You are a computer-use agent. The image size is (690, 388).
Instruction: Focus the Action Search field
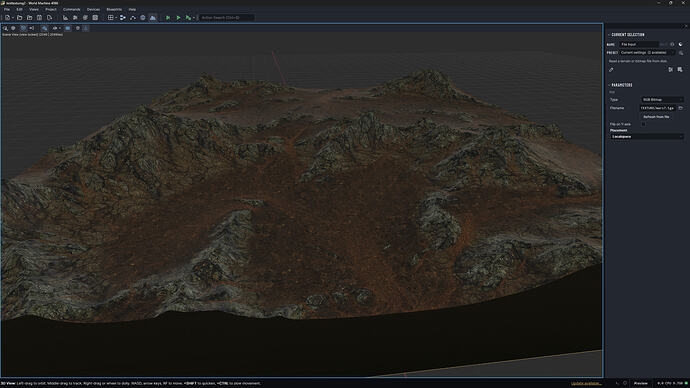tap(226, 18)
